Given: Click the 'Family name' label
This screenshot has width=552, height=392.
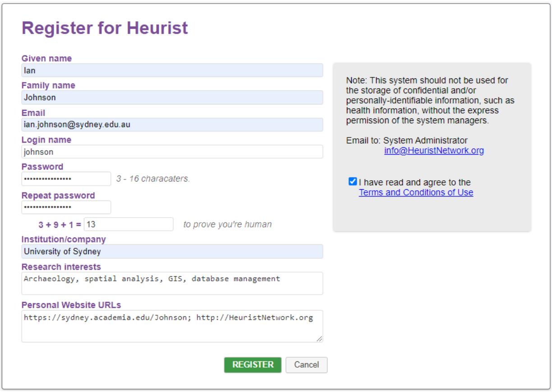Looking at the screenshot, I should click(48, 86).
